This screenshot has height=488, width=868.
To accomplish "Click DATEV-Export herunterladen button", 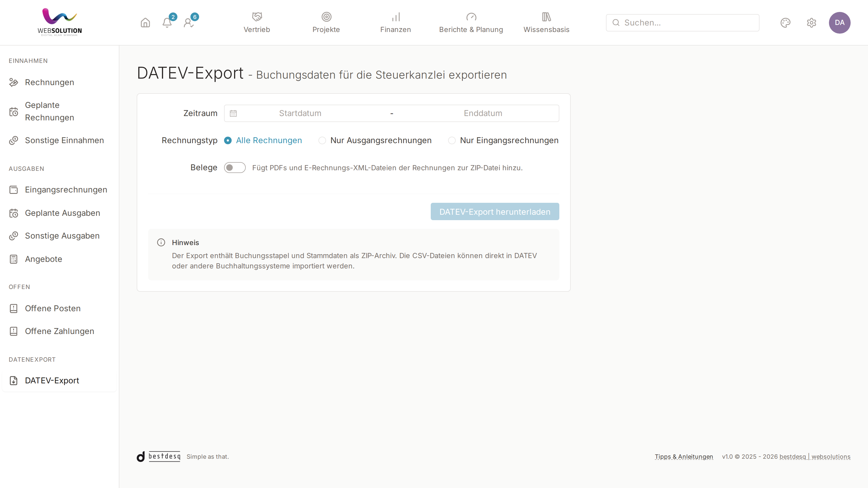I will pos(495,211).
